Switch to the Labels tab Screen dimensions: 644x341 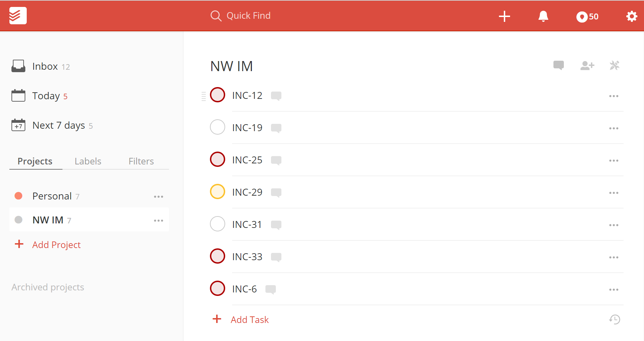88,161
